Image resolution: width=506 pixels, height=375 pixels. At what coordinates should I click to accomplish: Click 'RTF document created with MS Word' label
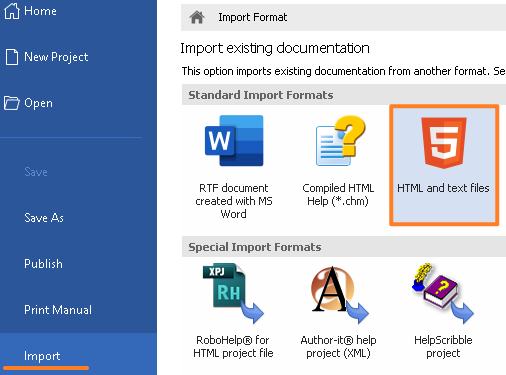(234, 201)
